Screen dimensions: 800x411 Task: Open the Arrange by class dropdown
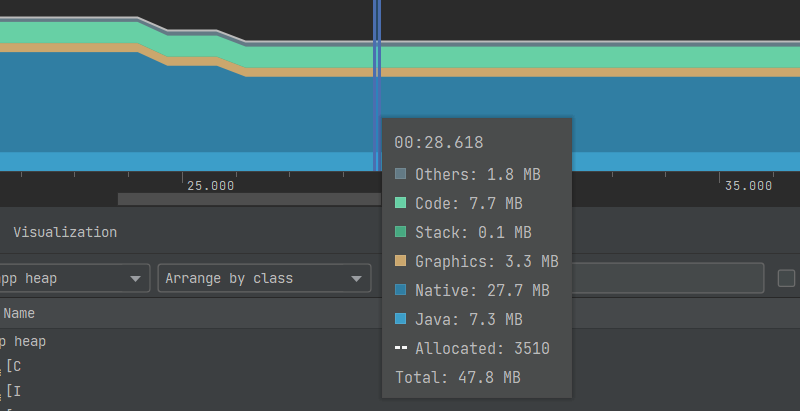(264, 278)
